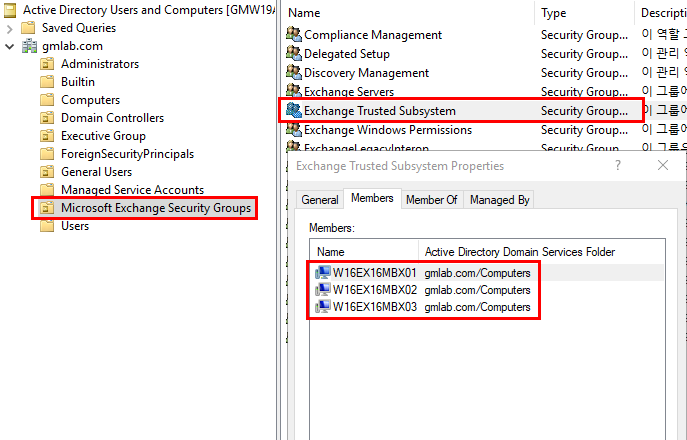Click the Exchange Trusted Subsystem group icon
687x440 pixels.
(294, 110)
